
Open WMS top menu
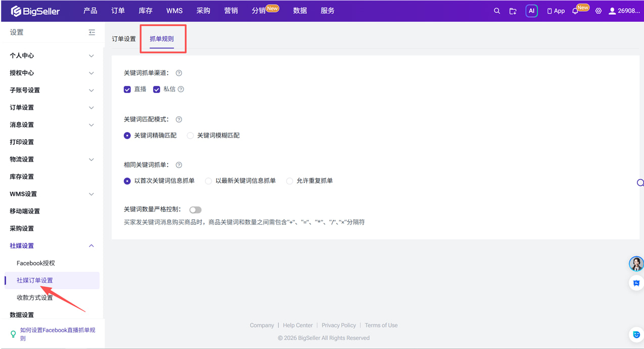(174, 11)
